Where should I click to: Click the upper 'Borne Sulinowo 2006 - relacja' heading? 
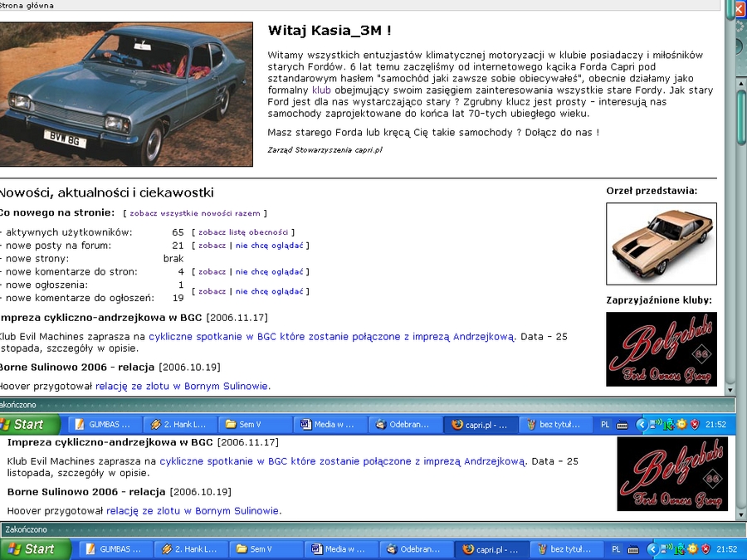click(x=76, y=368)
